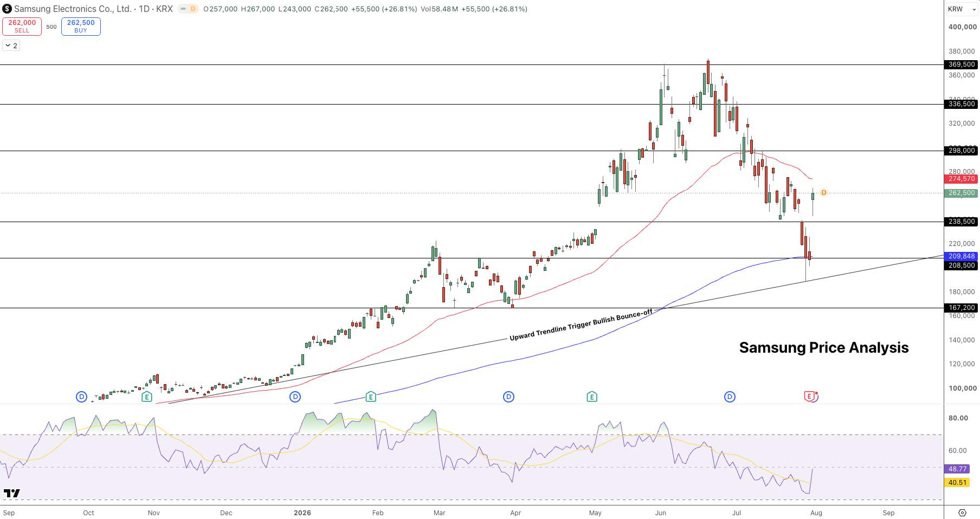This screenshot has width=980, height=519.
Task: Click the spread value 500 between Sell and Buy
Action: [x=51, y=27]
